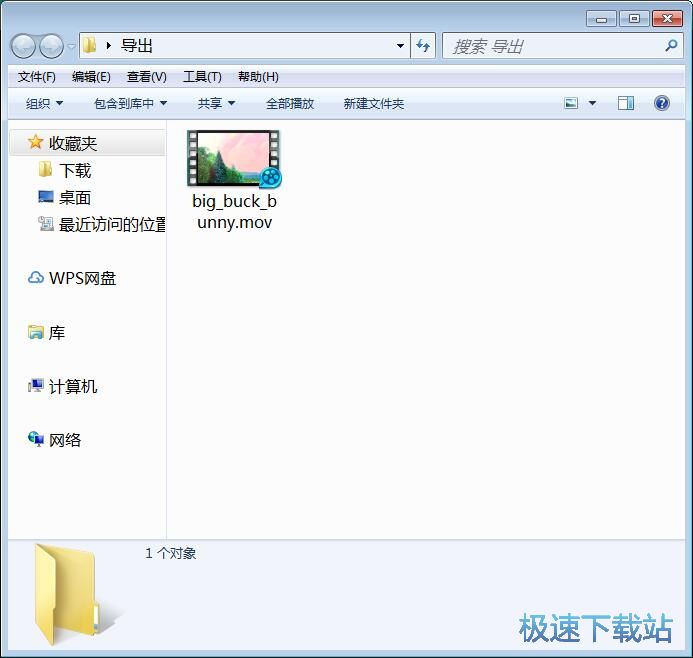Minimize the 导出 explorer window
The height and width of the screenshot is (658, 693).
(601, 19)
